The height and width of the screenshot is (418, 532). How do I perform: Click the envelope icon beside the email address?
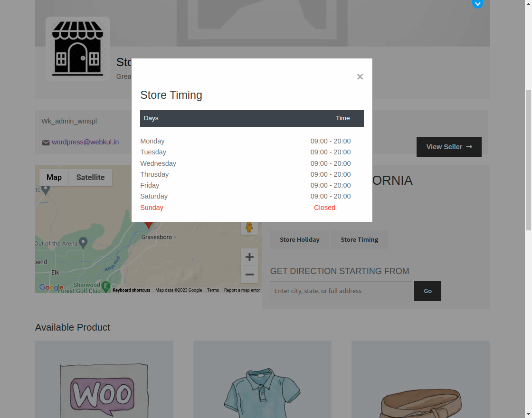point(46,142)
